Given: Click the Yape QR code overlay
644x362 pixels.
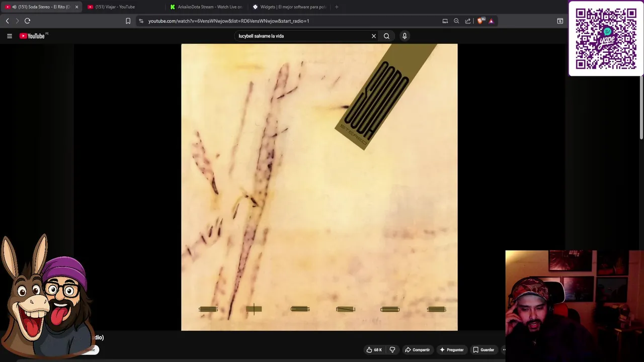Looking at the screenshot, I should point(606,39).
